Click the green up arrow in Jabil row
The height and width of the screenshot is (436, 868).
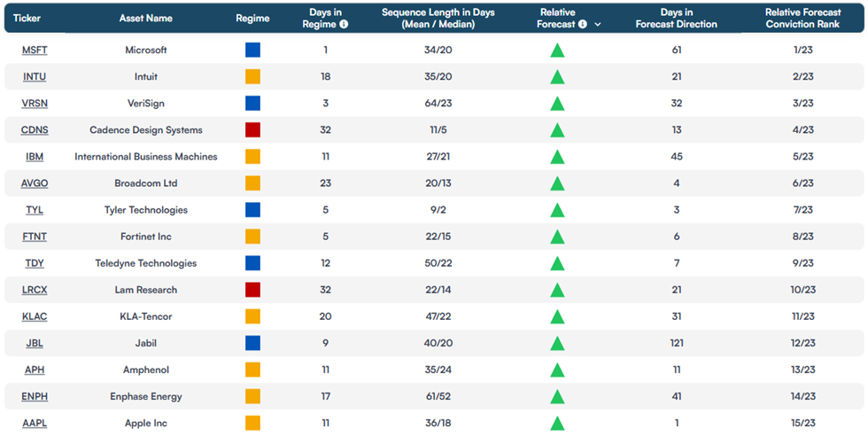557,344
